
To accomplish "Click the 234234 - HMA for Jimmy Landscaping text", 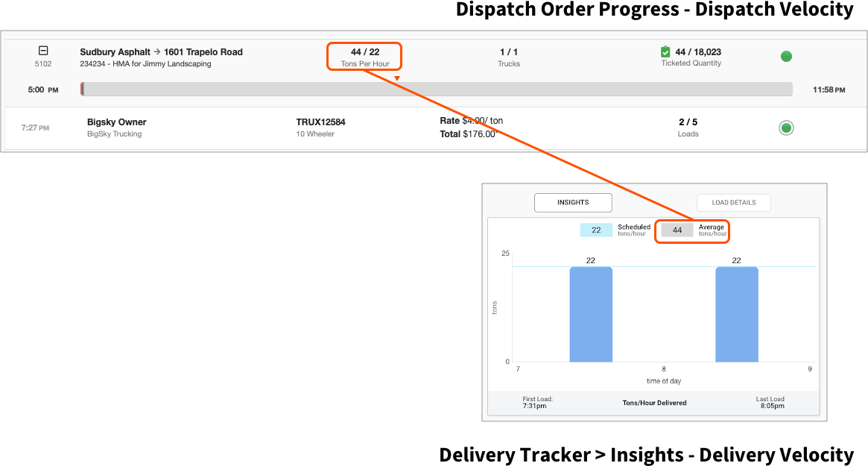I will pos(145,63).
